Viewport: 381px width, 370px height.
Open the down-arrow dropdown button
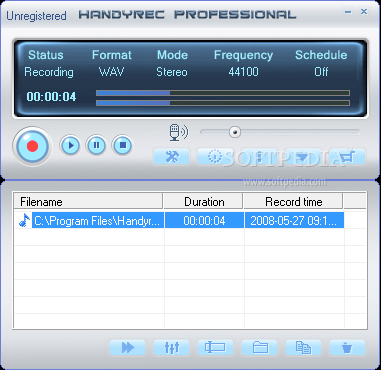[x=303, y=156]
